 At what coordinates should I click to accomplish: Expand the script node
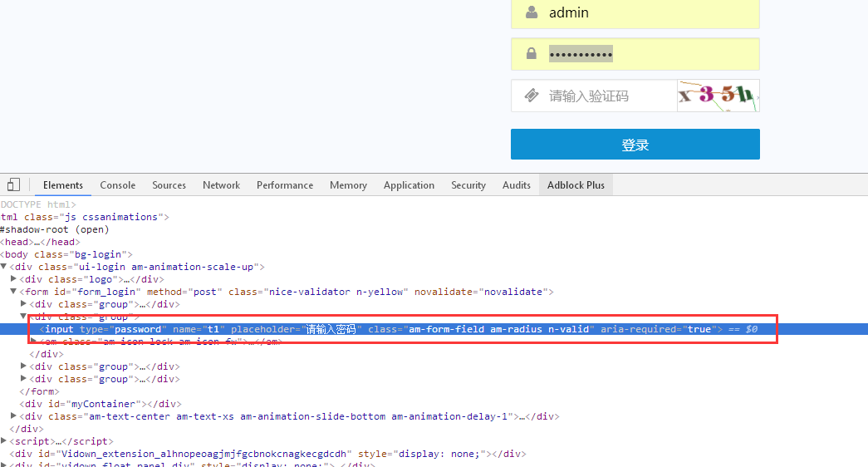(4, 440)
